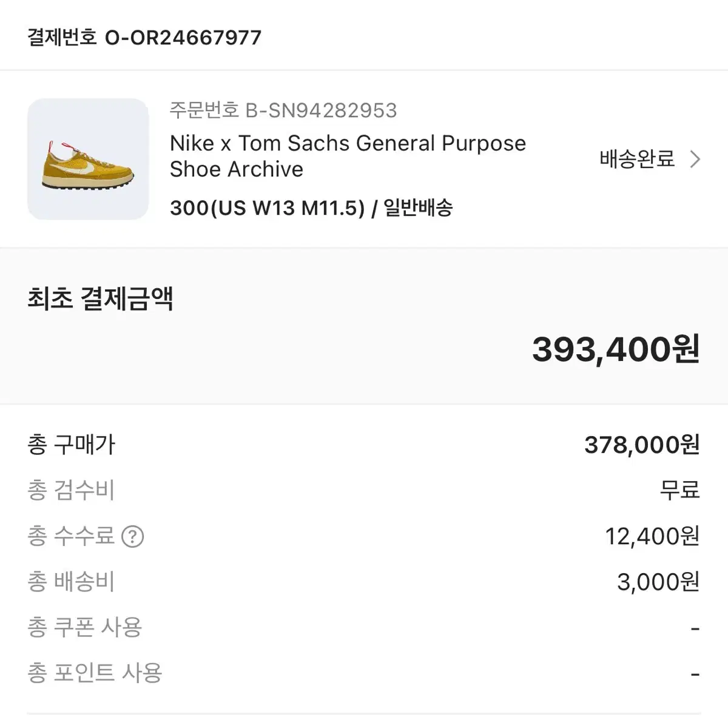Tap the 최초 결제금액 heading

tap(100, 298)
